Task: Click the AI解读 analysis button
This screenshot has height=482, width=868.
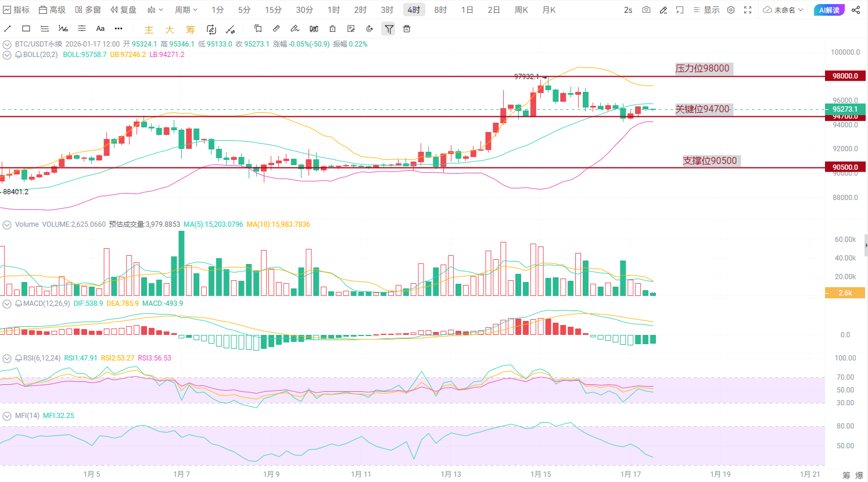Action: coord(829,10)
